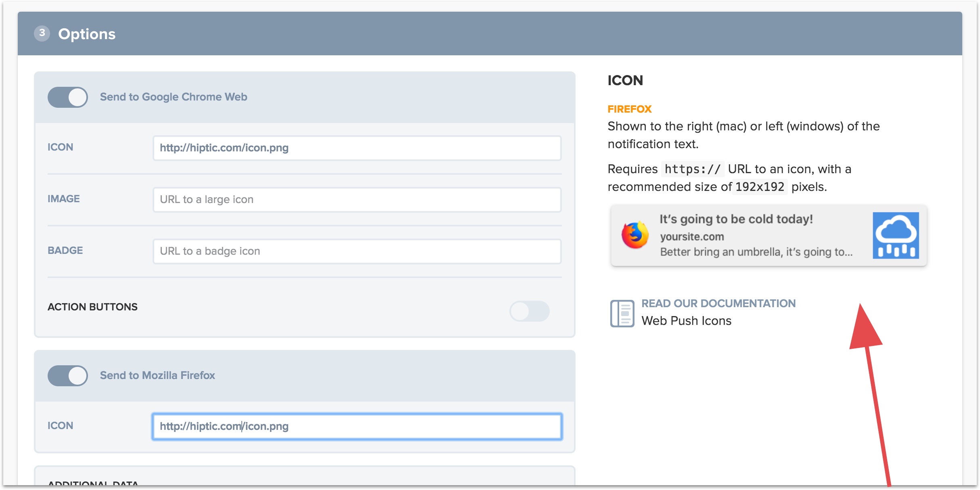Open the Read Our Documentation link
This screenshot has width=980, height=490.
pyautogui.click(x=718, y=304)
